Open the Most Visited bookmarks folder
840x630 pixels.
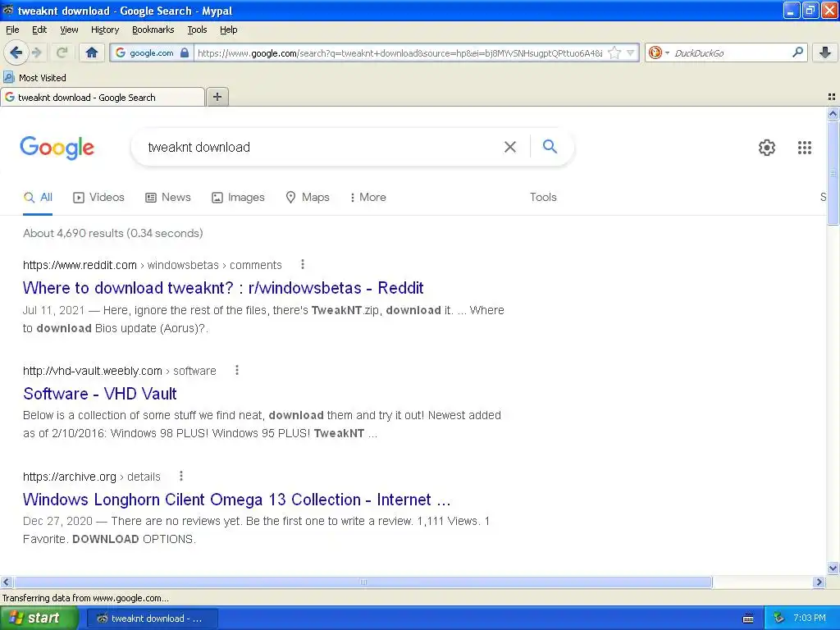point(35,78)
